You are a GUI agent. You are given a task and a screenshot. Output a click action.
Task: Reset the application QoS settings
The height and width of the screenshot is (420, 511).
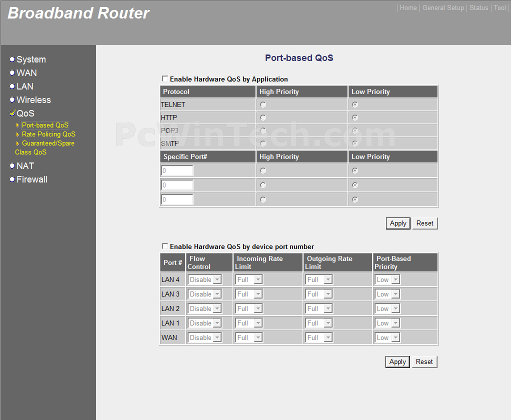pos(424,223)
